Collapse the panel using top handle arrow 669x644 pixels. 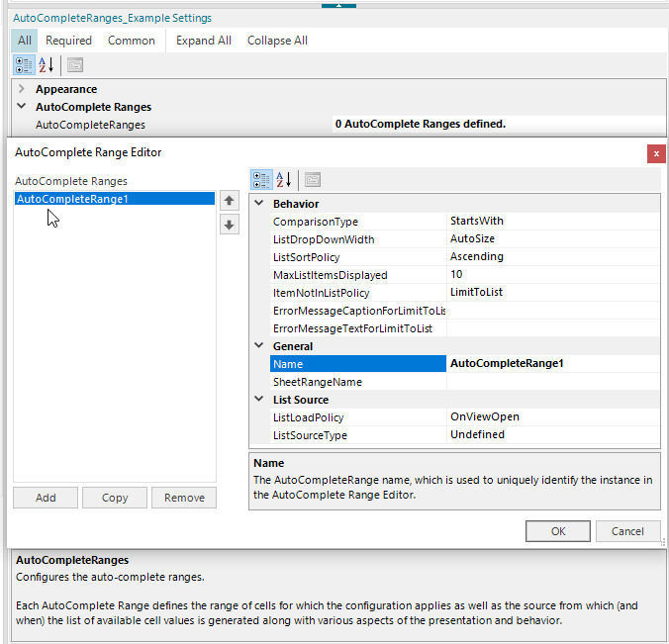(x=338, y=5)
